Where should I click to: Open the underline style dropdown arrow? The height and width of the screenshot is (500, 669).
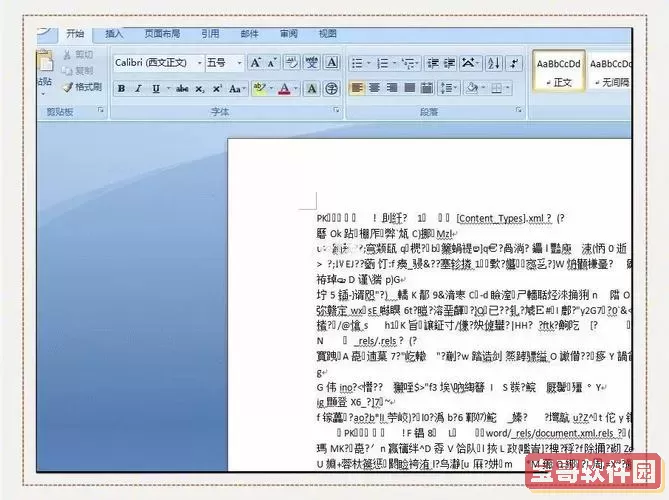point(169,89)
